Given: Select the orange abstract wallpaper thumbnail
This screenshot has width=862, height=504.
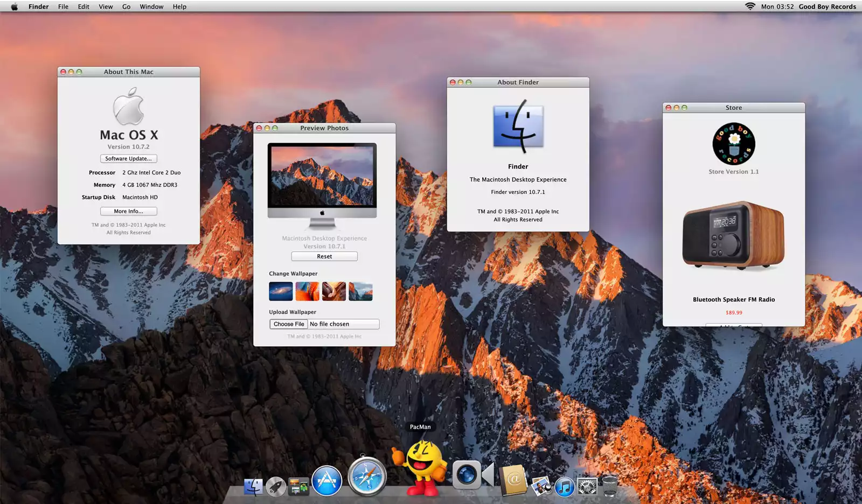Looking at the screenshot, I should pyautogui.click(x=307, y=291).
